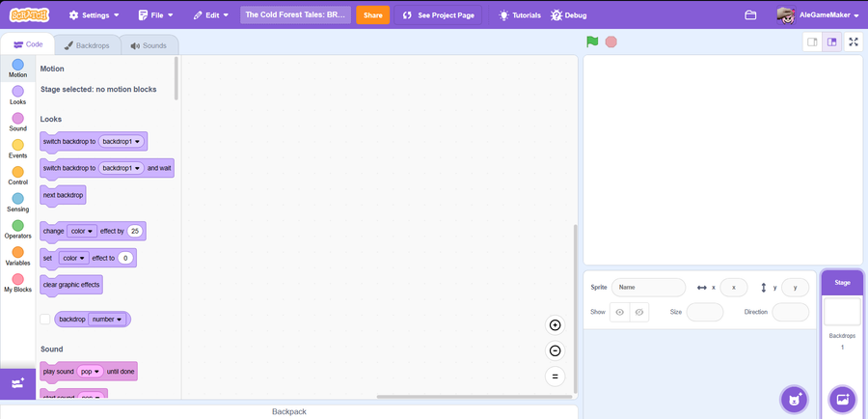Click the workspace vertical scrollbar
This screenshot has width=868, height=419.
575,308
